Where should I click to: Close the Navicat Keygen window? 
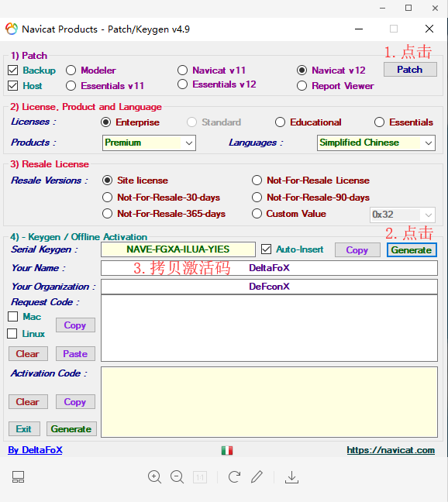click(x=429, y=29)
